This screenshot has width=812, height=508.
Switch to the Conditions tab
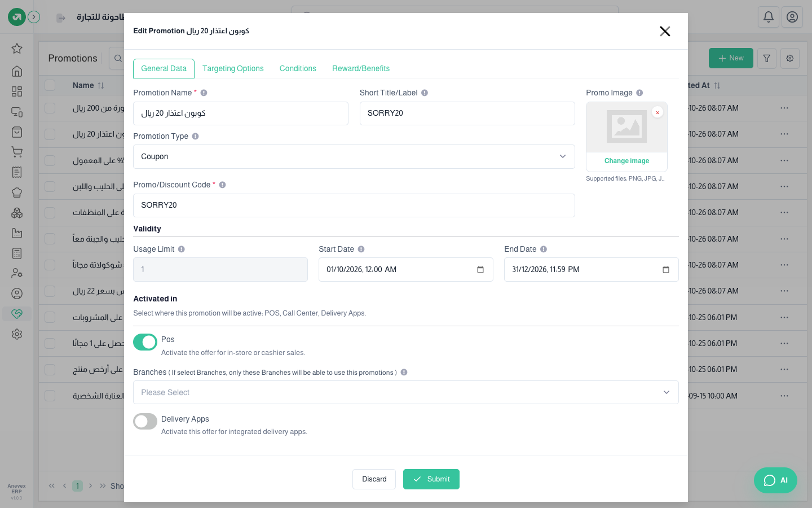(x=298, y=68)
